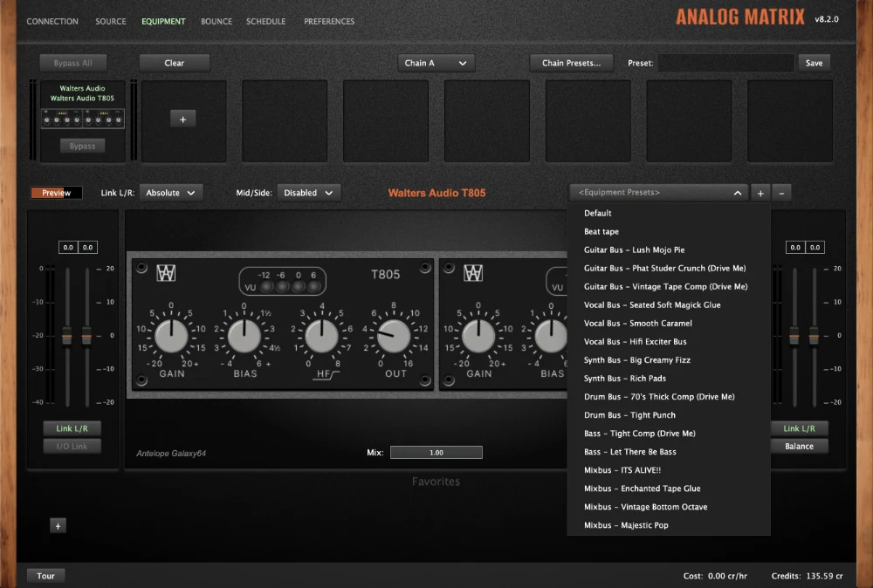Click the right unit BIAS knob
Screen dimensions: 873x588
[x=551, y=336]
